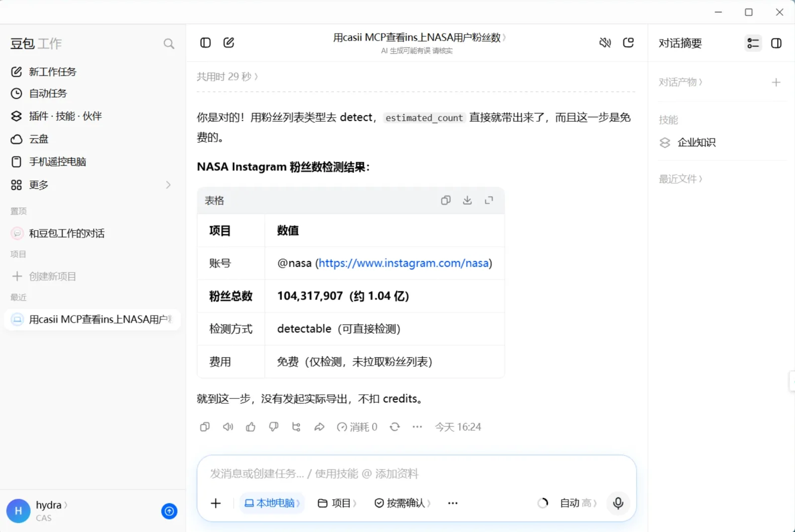Expand the 对话产物 section
The height and width of the screenshot is (532, 795).
pyautogui.click(x=680, y=82)
